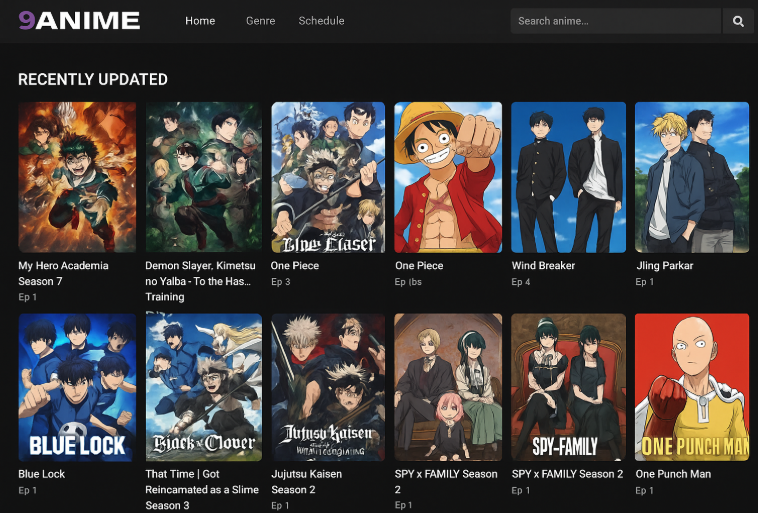Open the Jujutsu Kaisen poster

coord(327,387)
